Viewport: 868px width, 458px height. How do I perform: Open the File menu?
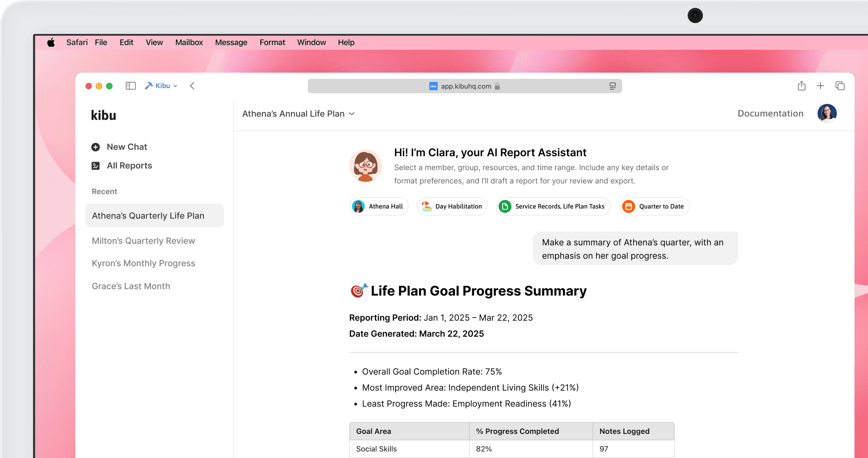pos(101,43)
